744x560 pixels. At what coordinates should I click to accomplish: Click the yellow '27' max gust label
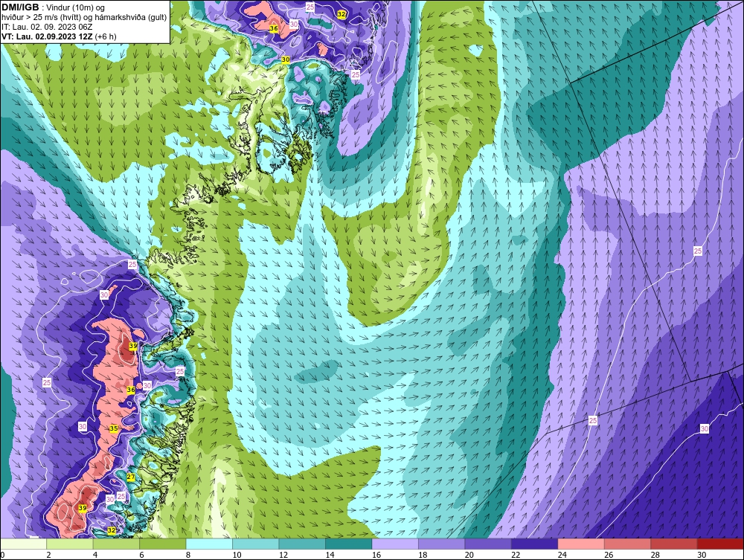tap(131, 477)
